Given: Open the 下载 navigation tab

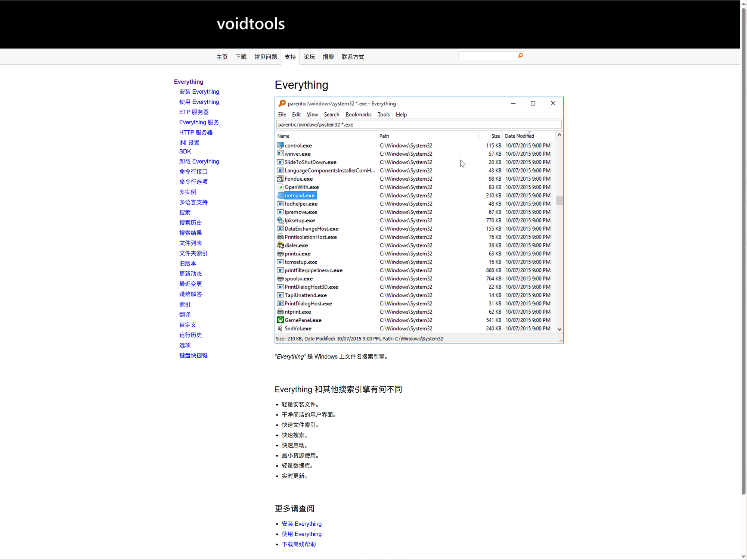Looking at the screenshot, I should pos(241,57).
